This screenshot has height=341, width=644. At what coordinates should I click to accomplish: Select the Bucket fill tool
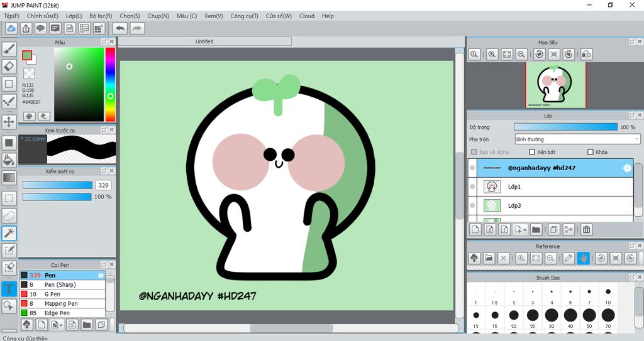click(9, 160)
